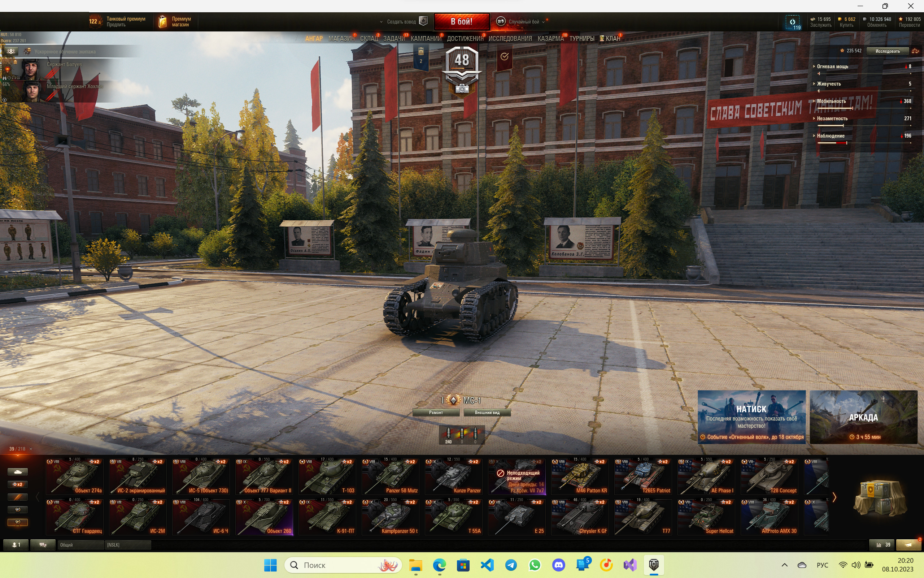Switch to the ЗАДАЧИ tab
The width and height of the screenshot is (924, 578).
[394, 39]
